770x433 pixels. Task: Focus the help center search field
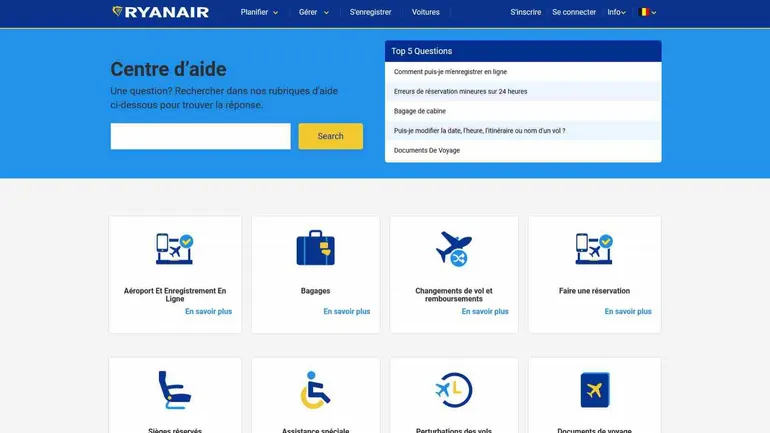200,136
